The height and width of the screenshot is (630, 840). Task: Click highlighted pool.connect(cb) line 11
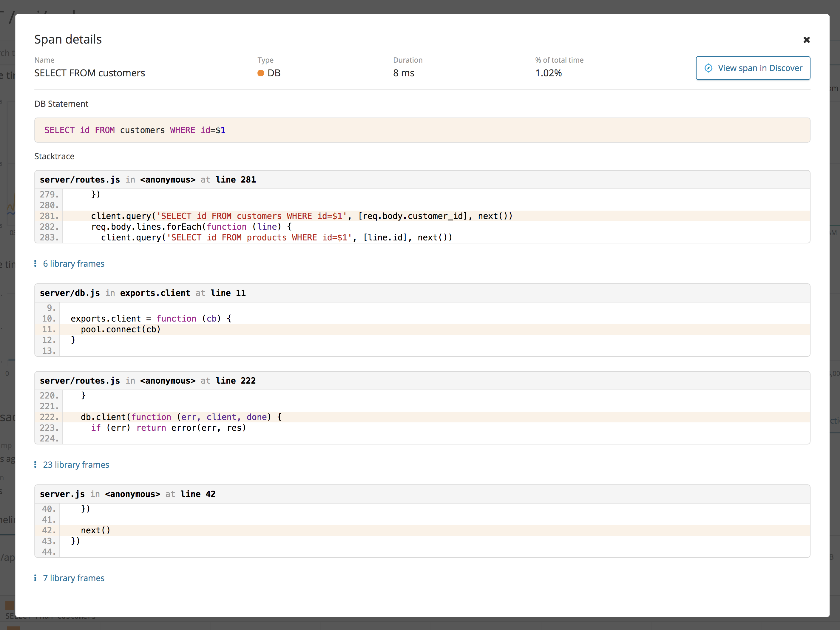tap(121, 329)
